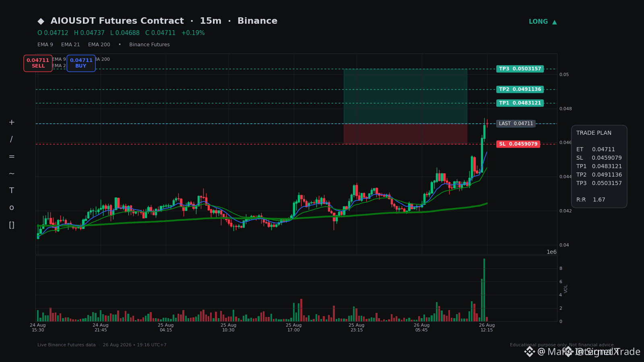Click the 0.05 price axis label
The width and height of the screenshot is (644, 362).
[564, 75]
